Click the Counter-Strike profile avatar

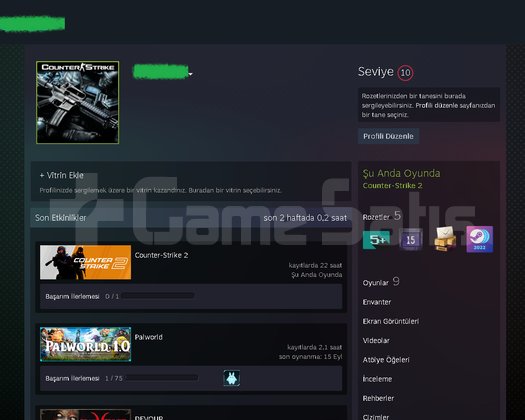coord(77,102)
